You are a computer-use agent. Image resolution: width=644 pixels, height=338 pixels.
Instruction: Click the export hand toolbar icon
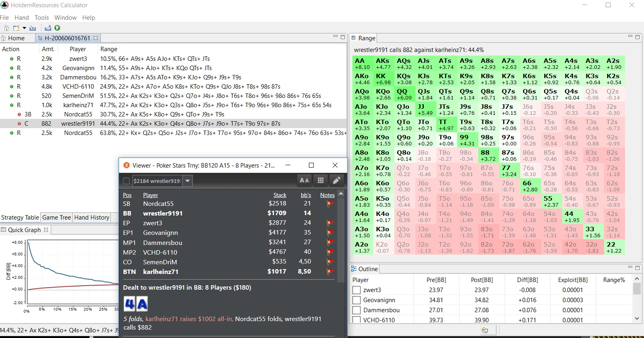(x=48, y=28)
